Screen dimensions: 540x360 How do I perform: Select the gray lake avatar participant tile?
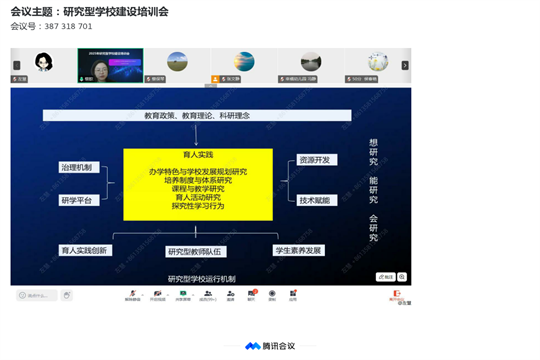pyautogui.click(x=311, y=65)
